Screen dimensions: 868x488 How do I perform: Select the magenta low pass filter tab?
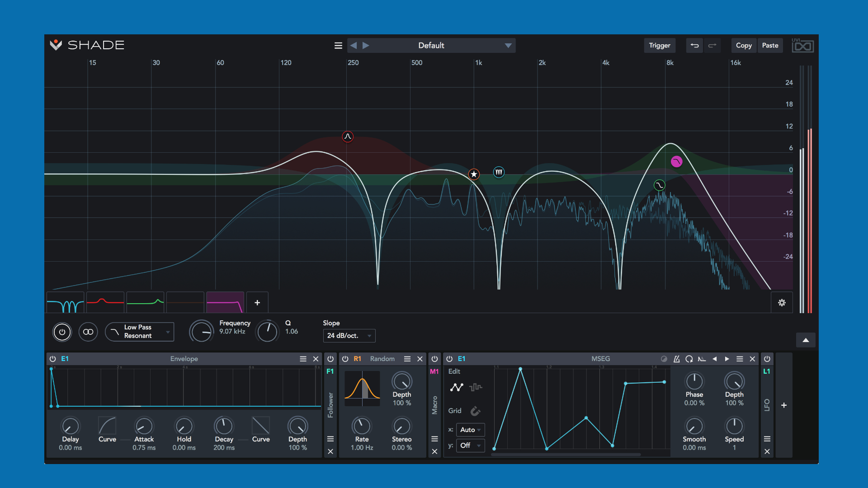click(x=225, y=302)
